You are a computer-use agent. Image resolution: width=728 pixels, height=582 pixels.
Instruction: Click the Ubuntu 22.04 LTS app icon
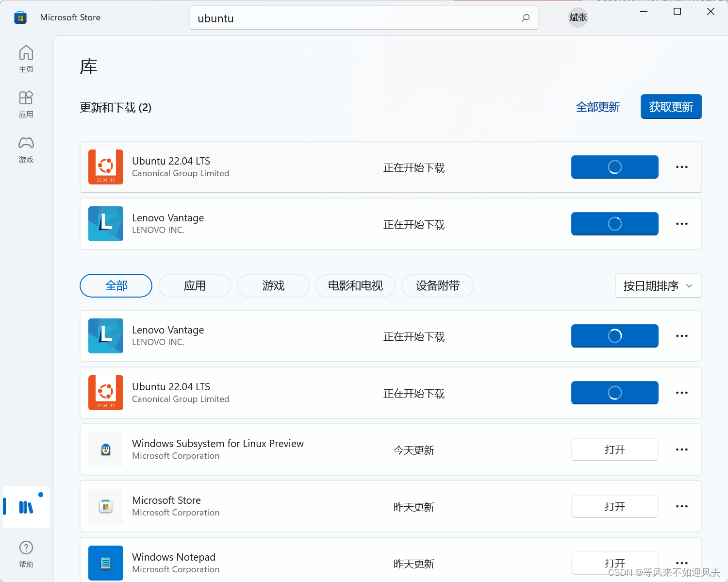[x=105, y=167]
